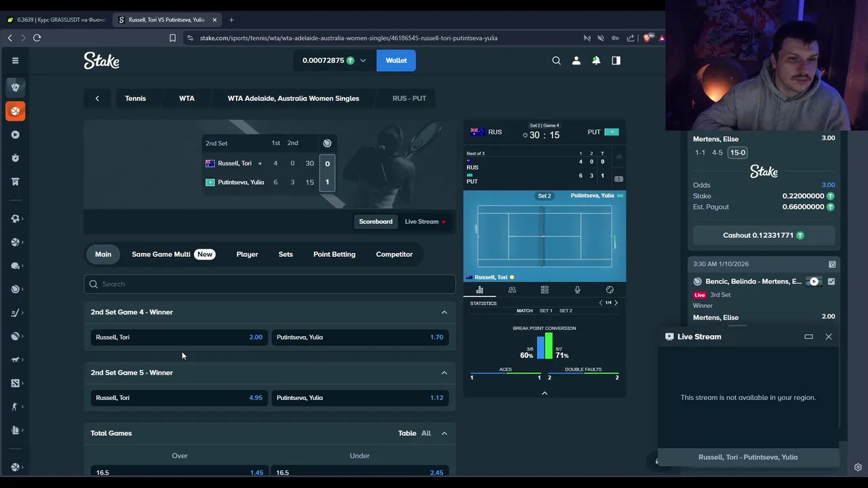Click the WTA breadcrumb link
This screenshot has width=868, height=488.
[x=186, y=98]
